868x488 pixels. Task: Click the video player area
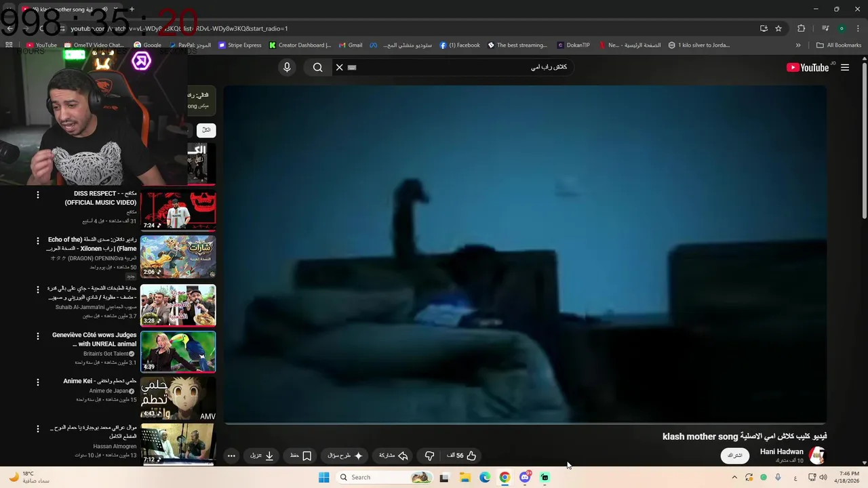tap(525, 254)
